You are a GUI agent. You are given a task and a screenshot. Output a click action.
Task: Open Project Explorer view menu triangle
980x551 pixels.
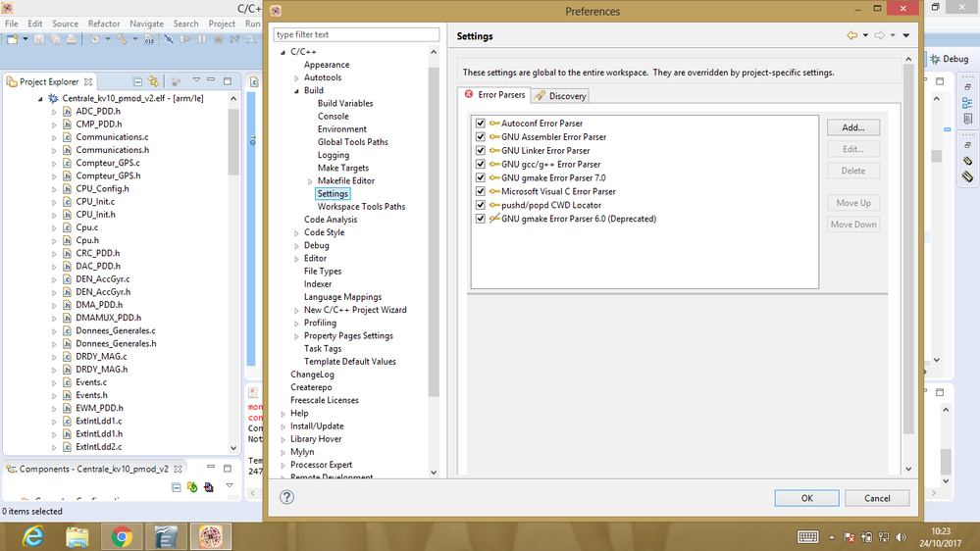tap(196, 80)
